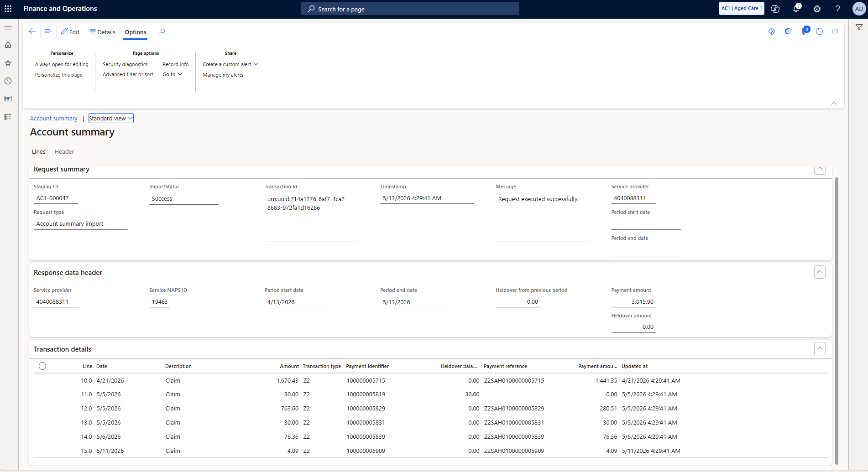Open Workspaces icon in sidebar
The image size is (868, 472).
click(x=8, y=99)
